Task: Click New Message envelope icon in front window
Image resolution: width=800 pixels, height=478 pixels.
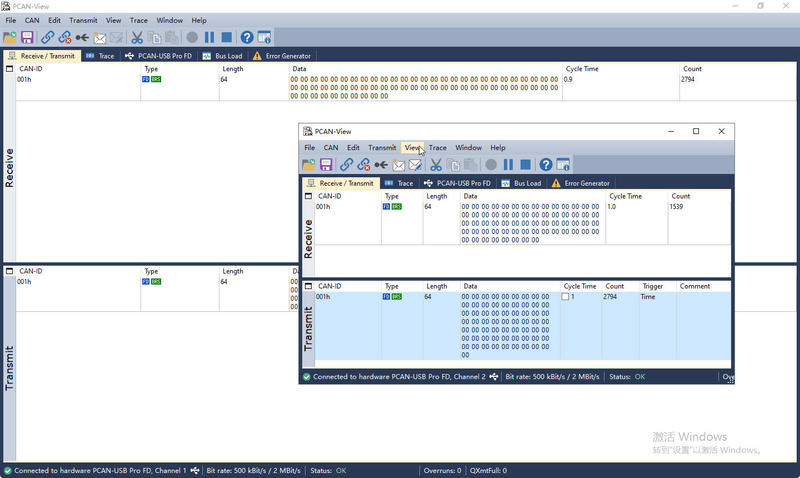Action: pos(398,164)
